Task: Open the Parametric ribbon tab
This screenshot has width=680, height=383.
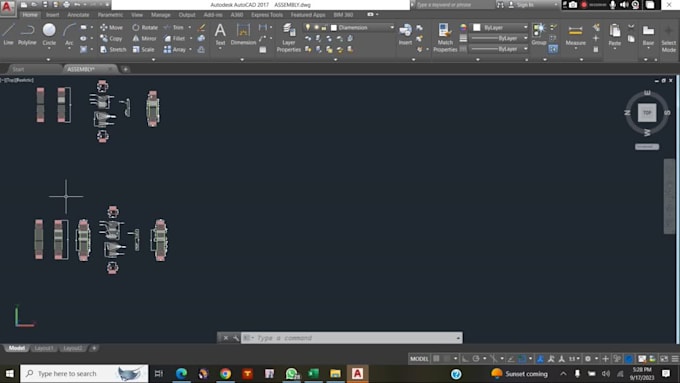Action: [x=110, y=15]
